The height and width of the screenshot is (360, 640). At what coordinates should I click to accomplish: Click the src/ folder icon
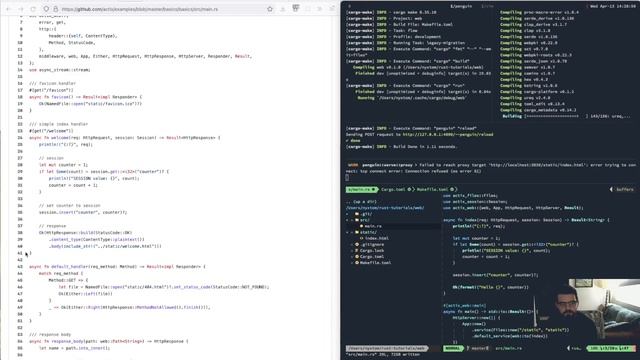click(357, 220)
